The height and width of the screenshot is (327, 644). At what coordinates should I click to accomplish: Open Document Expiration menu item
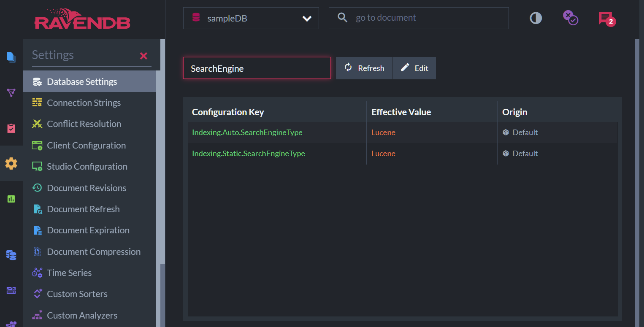point(89,230)
